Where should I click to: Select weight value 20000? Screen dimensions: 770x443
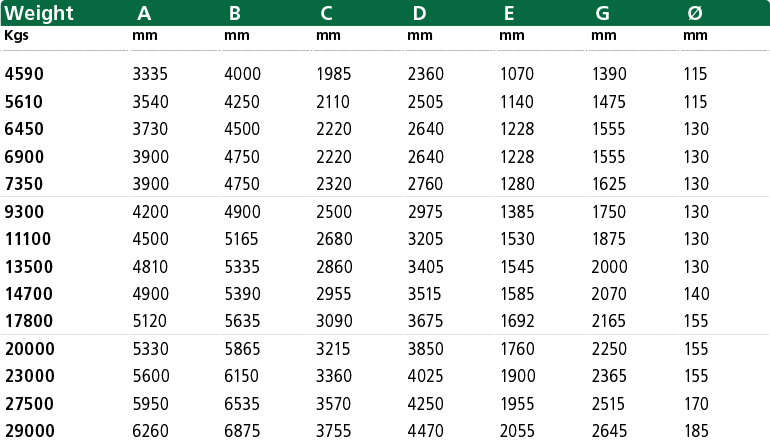point(29,349)
